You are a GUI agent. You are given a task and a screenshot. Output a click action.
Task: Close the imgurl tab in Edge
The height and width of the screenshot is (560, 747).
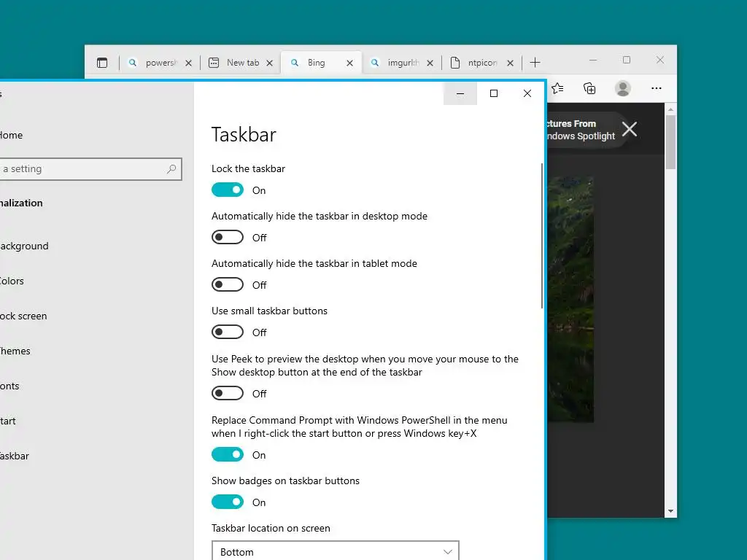pos(430,63)
